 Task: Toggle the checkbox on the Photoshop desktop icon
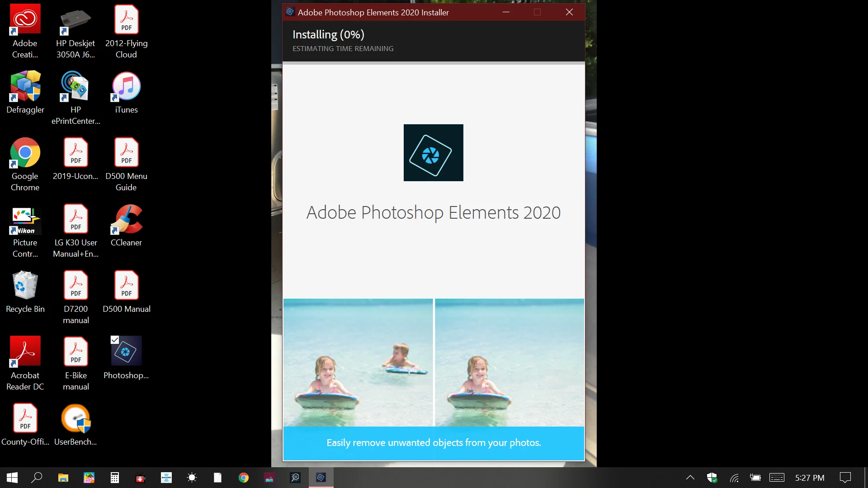(x=115, y=340)
